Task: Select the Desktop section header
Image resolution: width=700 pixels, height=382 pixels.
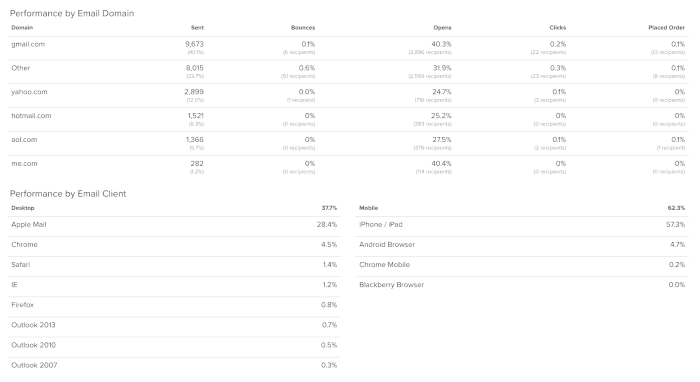Action: click(x=23, y=208)
